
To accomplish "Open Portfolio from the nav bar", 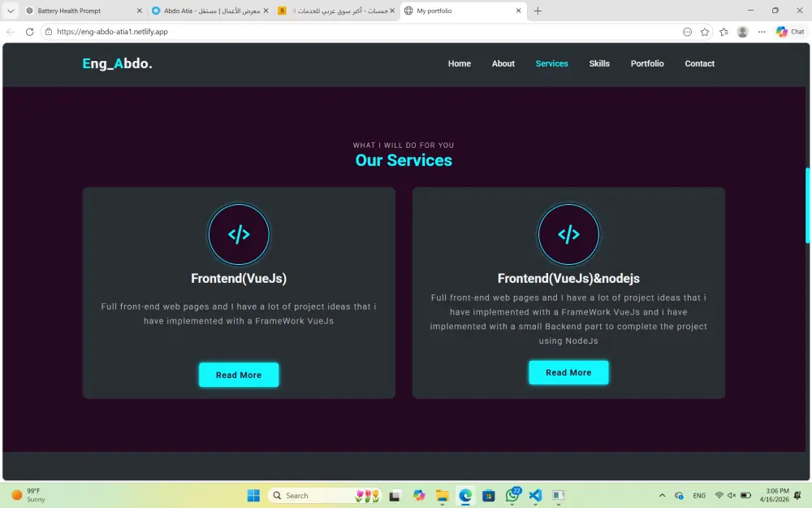I will tap(647, 63).
